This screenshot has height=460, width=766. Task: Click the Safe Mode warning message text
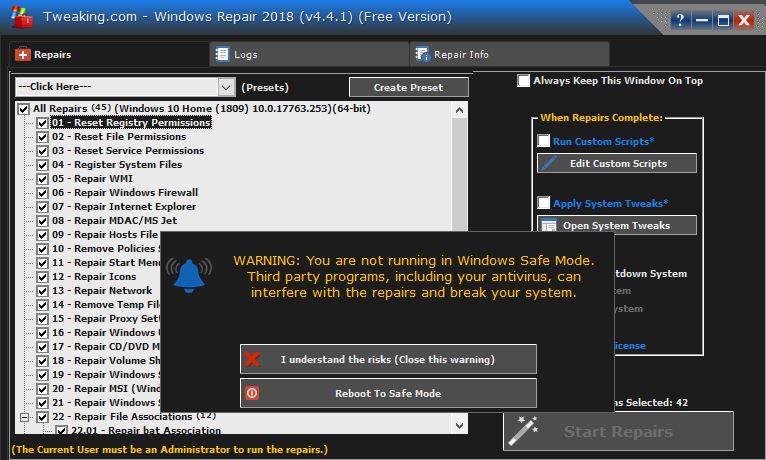coord(414,276)
